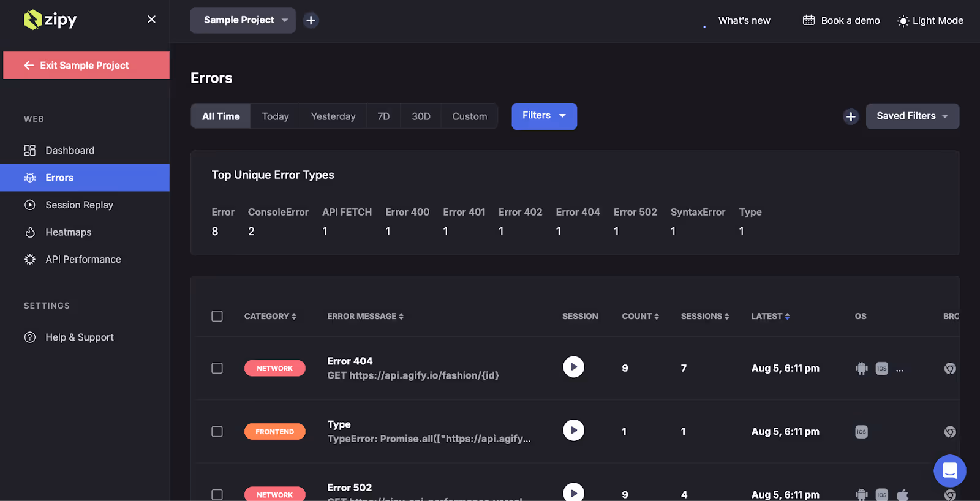Open Help & Support in sidebar
This screenshot has width=980, height=501.
(x=85, y=337)
